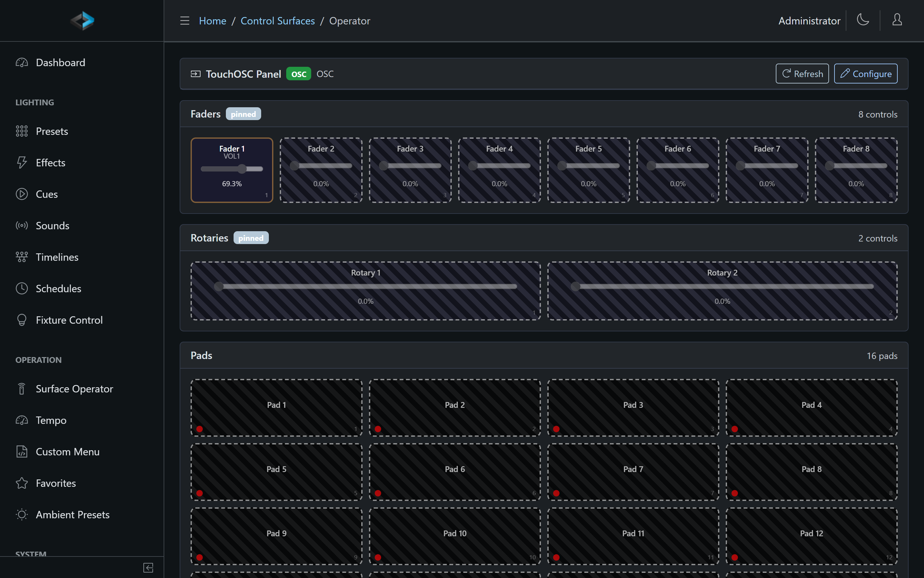Click the Configure button
The height and width of the screenshot is (578, 924).
866,74
